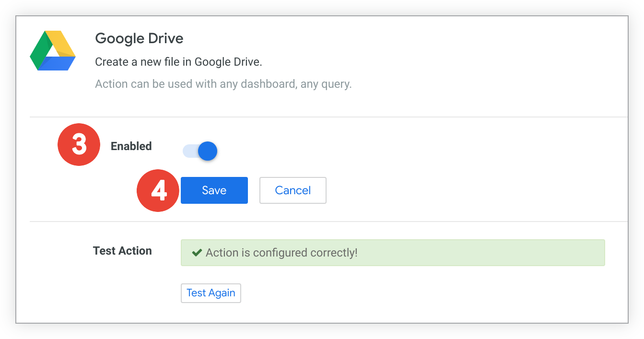Disable the Enabled toggle switch
This screenshot has width=644, height=339.
[x=200, y=151]
